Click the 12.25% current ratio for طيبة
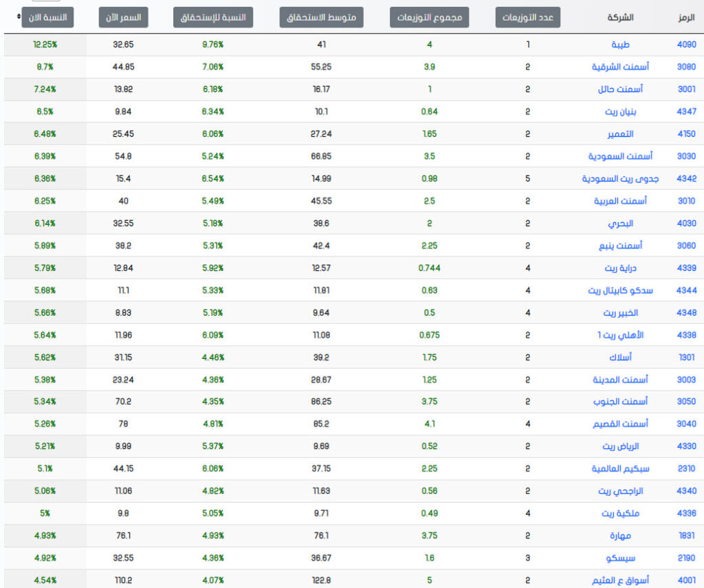Image resolution: width=704 pixels, height=588 pixels. coord(45,45)
